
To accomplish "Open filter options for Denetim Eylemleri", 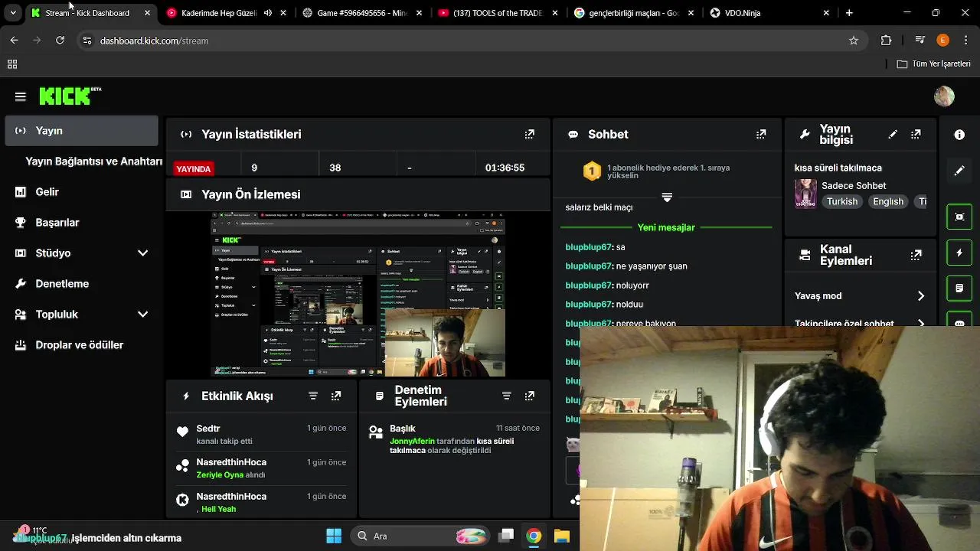I will 506,396.
